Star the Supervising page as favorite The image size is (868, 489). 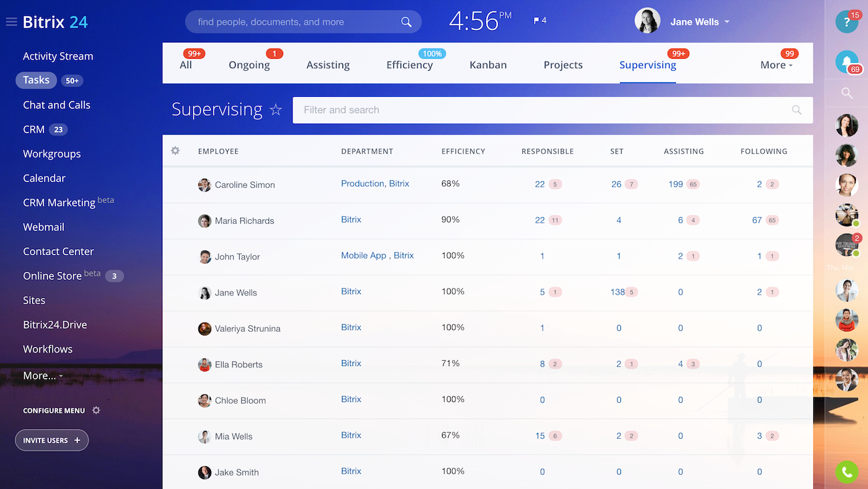276,110
